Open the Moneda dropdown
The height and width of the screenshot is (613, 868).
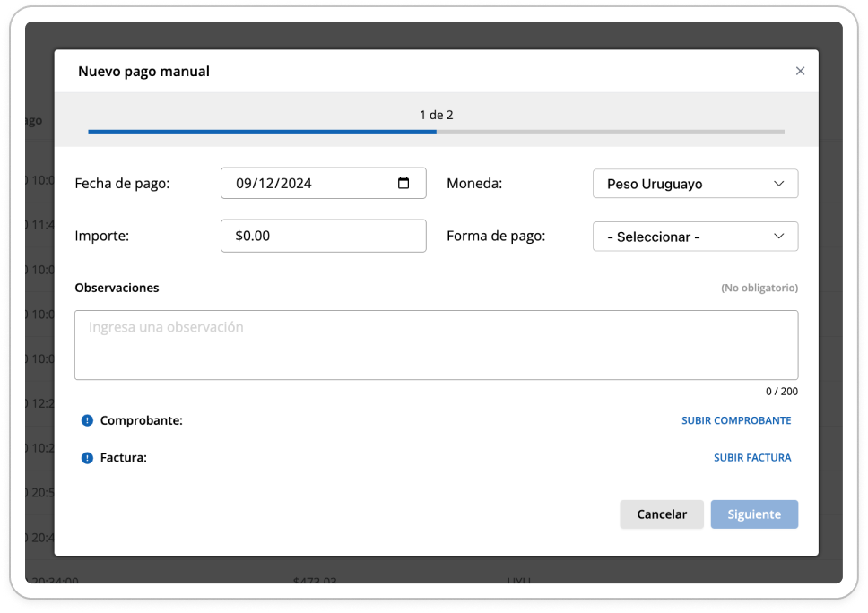pyautogui.click(x=695, y=184)
